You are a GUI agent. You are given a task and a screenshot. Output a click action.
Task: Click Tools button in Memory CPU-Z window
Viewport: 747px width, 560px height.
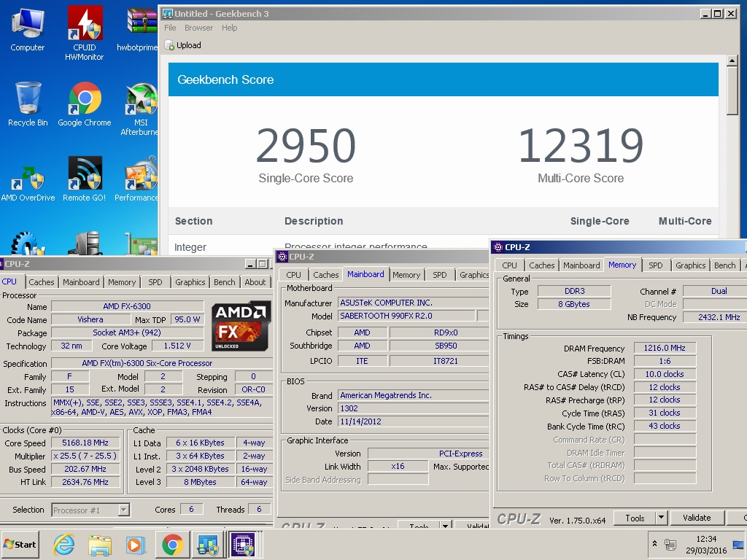point(635,518)
